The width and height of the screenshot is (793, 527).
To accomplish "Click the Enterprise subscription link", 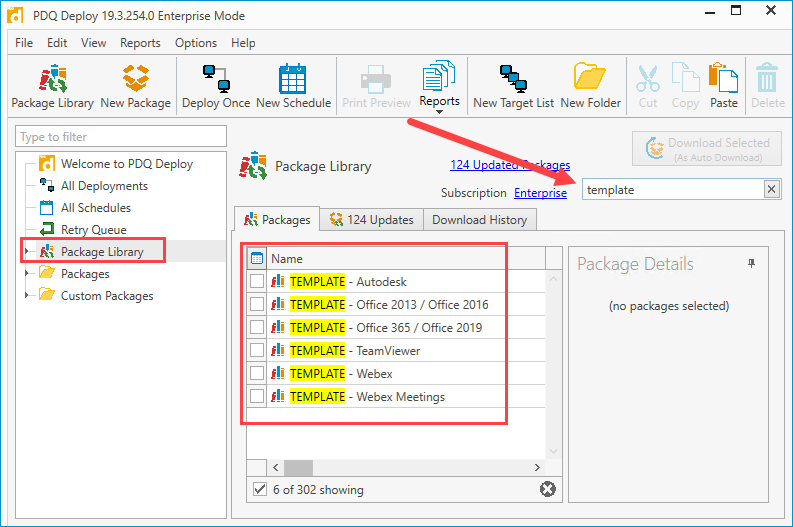I will pos(540,193).
